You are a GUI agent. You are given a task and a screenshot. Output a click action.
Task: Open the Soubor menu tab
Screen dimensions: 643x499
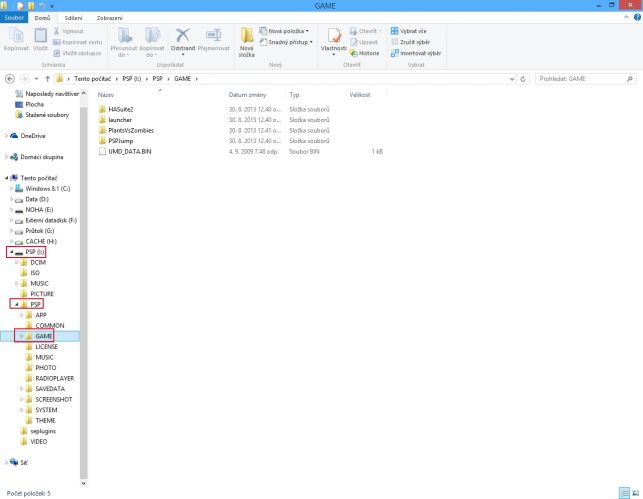pos(14,18)
